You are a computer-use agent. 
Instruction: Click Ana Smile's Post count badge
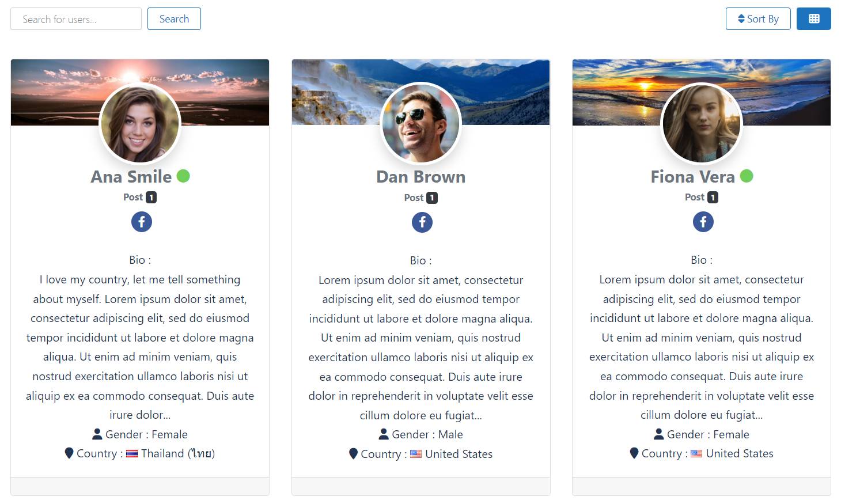(151, 198)
